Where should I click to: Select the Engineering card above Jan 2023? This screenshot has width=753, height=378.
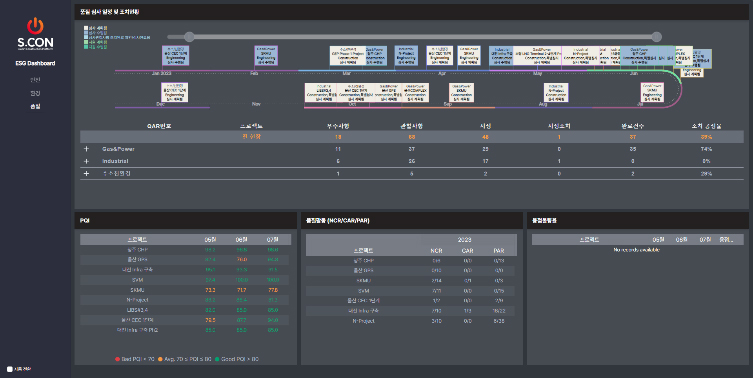[x=175, y=55]
